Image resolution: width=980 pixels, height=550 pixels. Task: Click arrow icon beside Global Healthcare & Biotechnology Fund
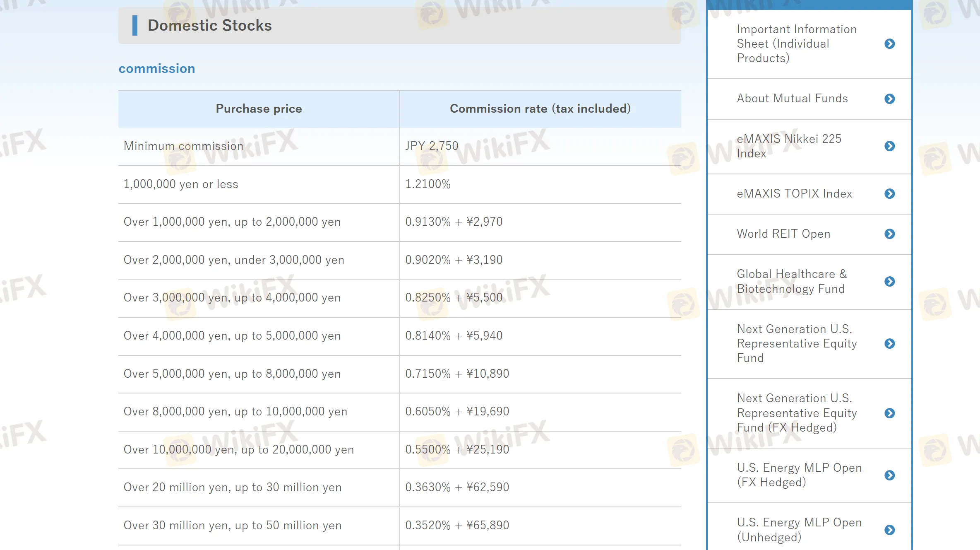pyautogui.click(x=889, y=282)
